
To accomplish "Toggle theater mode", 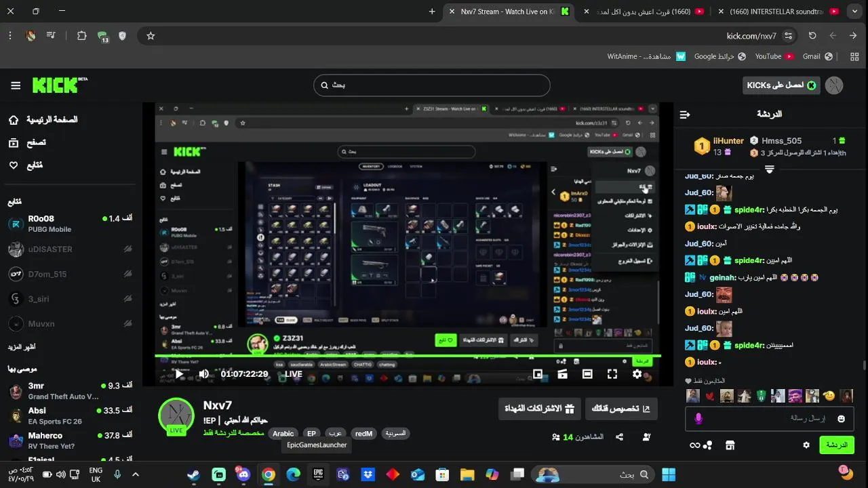I will point(587,373).
